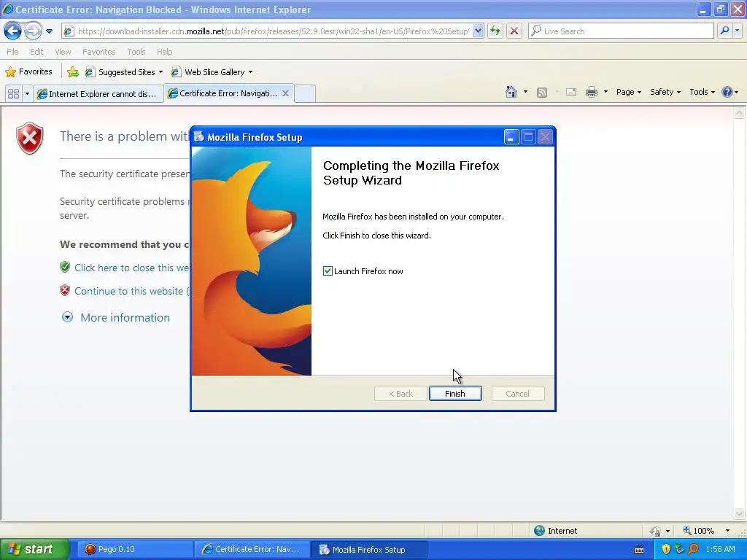Click the Print icon
Viewport: 747px width, 560px height.
591,92
